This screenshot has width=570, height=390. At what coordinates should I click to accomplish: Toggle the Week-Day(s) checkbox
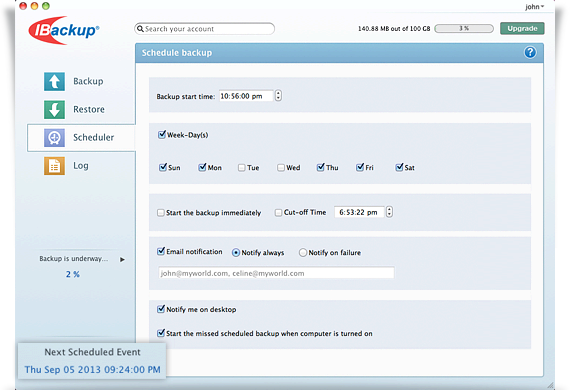[162, 134]
